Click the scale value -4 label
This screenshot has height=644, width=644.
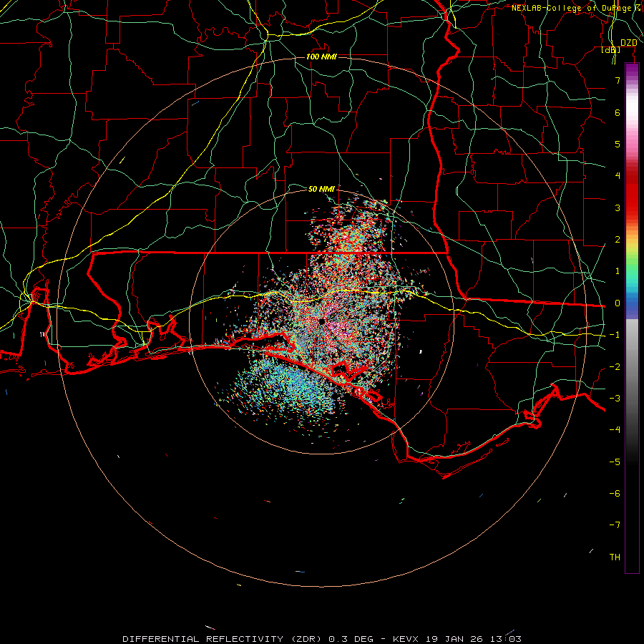coord(615,430)
